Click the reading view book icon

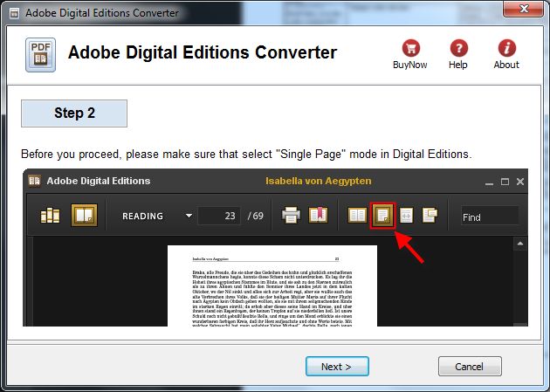[x=84, y=216]
